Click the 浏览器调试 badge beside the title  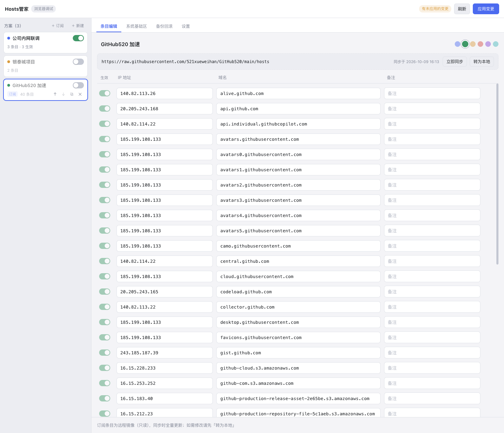click(x=44, y=9)
